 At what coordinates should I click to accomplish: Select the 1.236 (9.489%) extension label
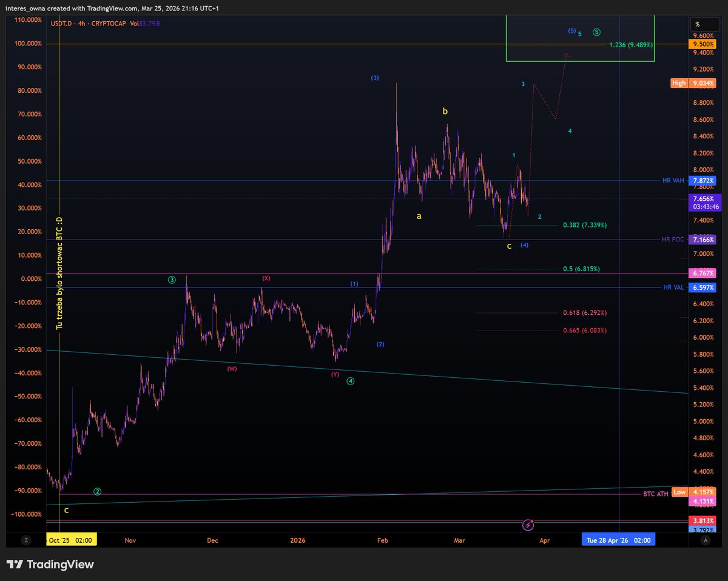pyautogui.click(x=632, y=44)
